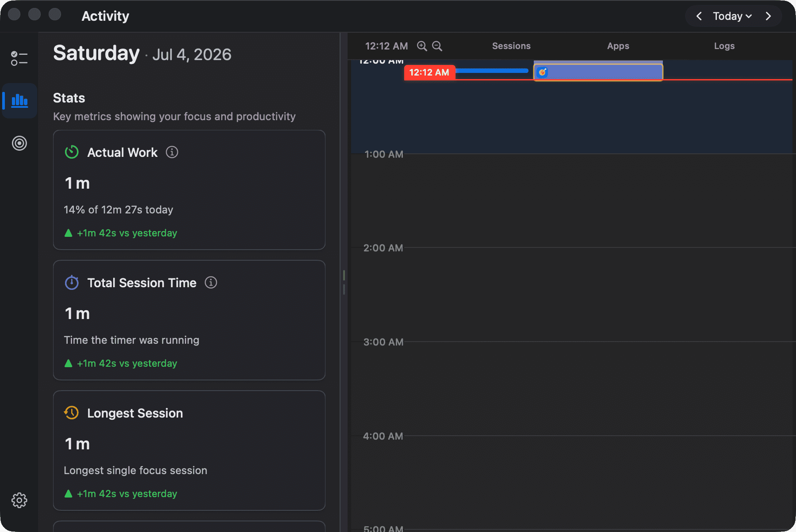
Task: Zoom out the timeline with magnifier minus
Action: pyautogui.click(x=437, y=46)
